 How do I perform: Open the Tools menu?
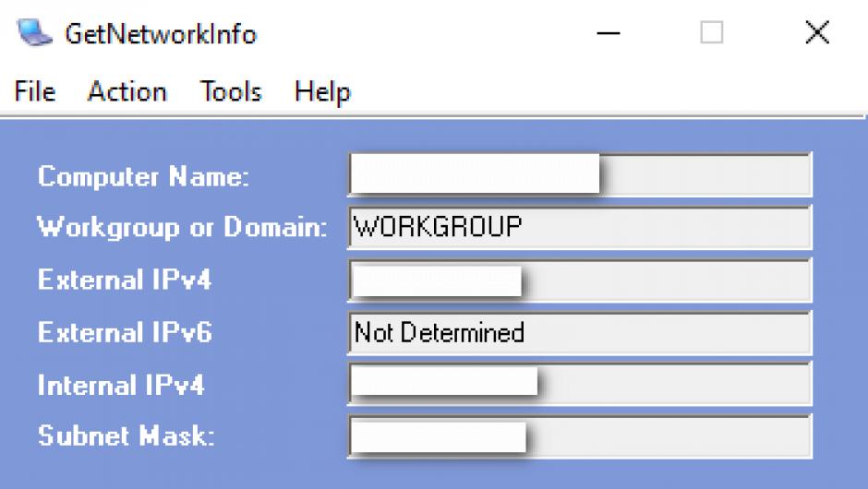pos(231,92)
